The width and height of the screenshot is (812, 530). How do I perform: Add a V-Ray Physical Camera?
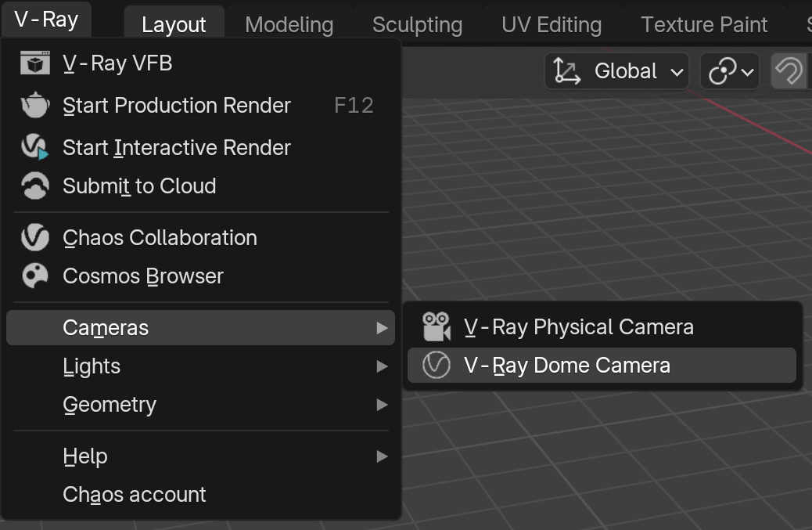pyautogui.click(x=602, y=327)
